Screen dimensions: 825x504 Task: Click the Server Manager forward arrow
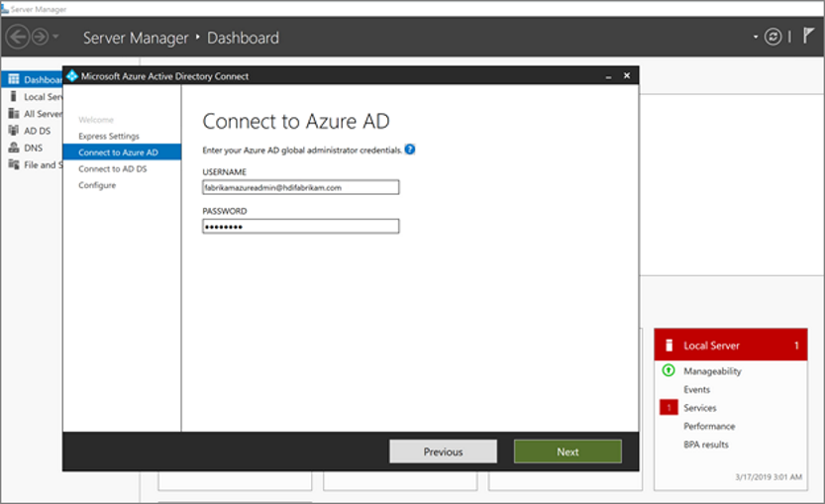[x=40, y=37]
